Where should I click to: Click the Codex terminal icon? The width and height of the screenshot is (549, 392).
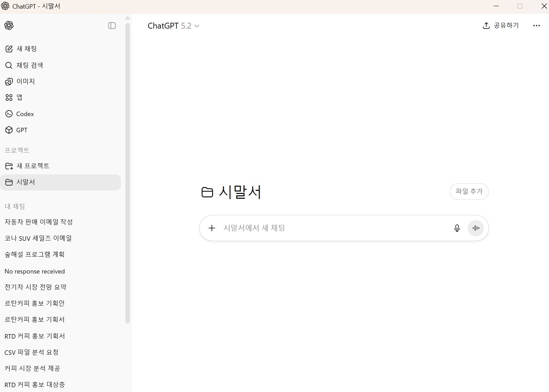[x=9, y=114]
